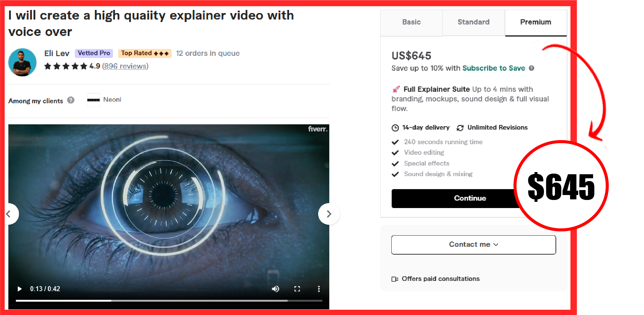Switch to the Standard package tab
The image size is (644, 315).
tap(473, 22)
